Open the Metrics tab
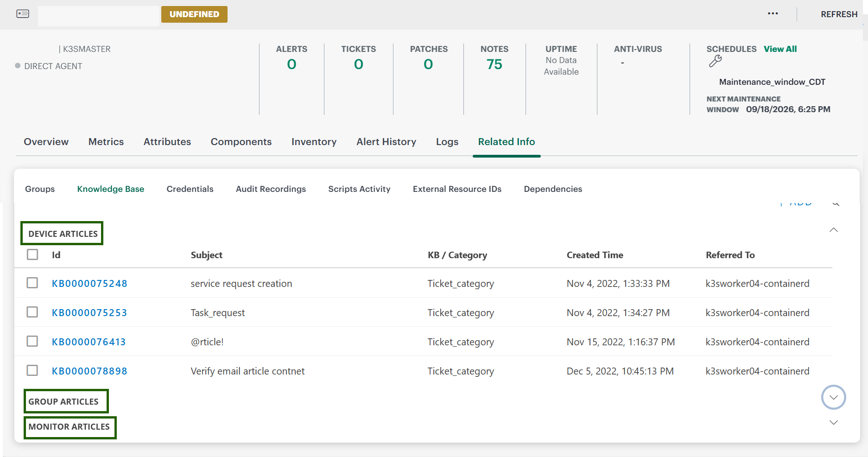 pos(106,142)
